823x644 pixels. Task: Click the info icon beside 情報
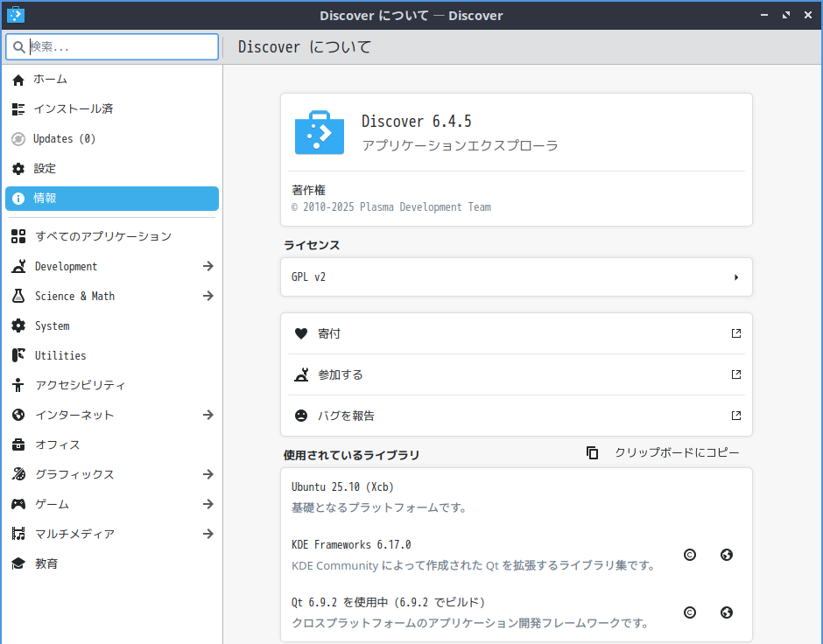click(x=18, y=199)
